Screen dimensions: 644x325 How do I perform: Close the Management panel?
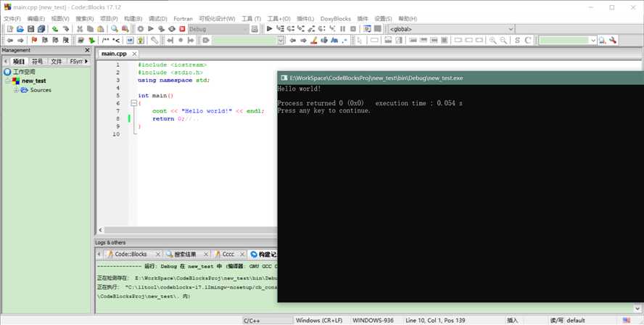(x=87, y=50)
